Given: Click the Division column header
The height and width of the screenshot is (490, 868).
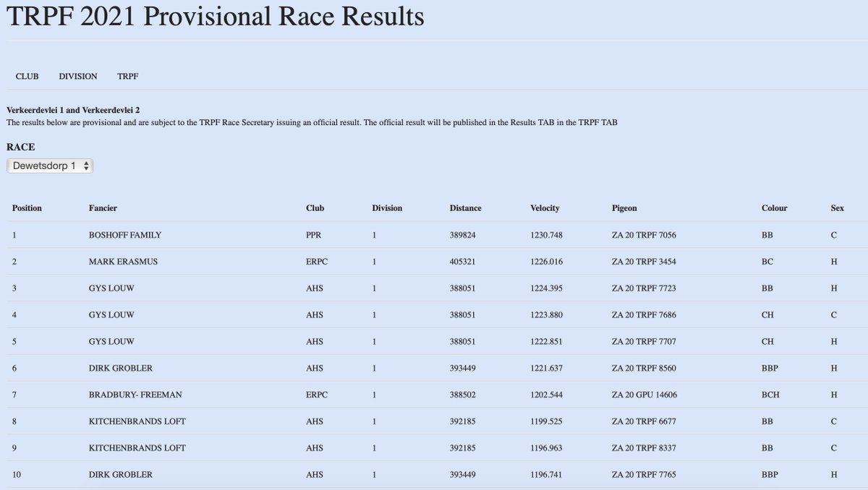Looking at the screenshot, I should 387,208.
